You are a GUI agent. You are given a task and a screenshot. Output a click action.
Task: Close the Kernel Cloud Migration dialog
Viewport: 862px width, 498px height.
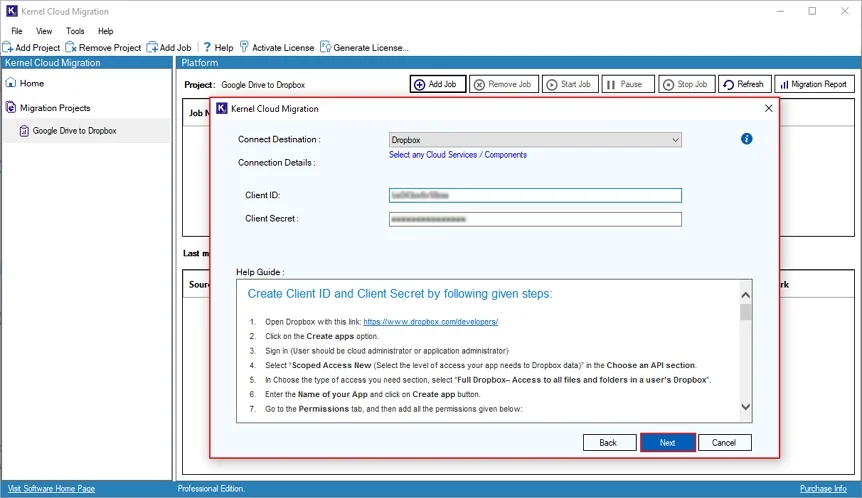click(x=769, y=108)
